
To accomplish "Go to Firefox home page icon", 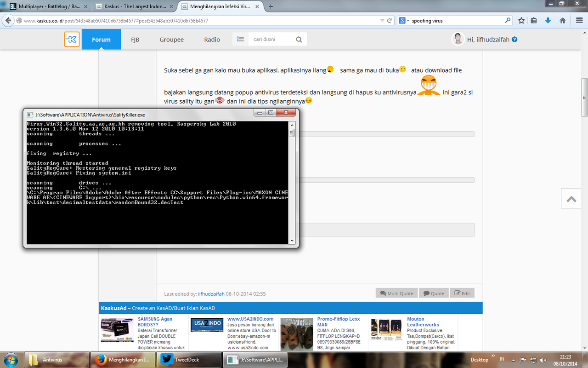I will click(563, 21).
